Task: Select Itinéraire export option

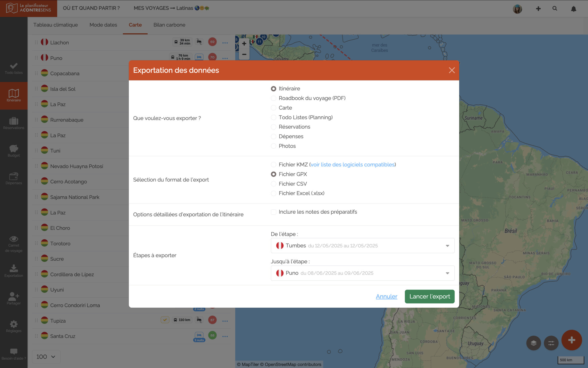Action: coord(273,89)
